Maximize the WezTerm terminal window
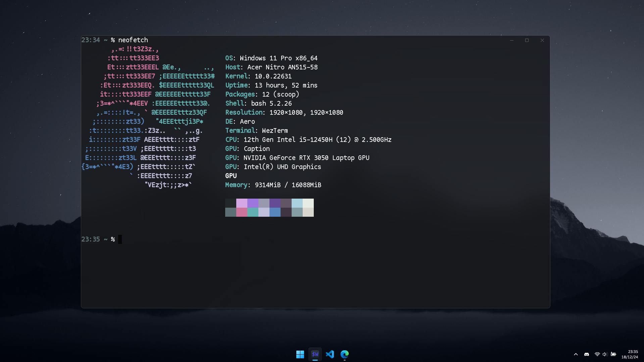The image size is (644, 362). (x=527, y=40)
